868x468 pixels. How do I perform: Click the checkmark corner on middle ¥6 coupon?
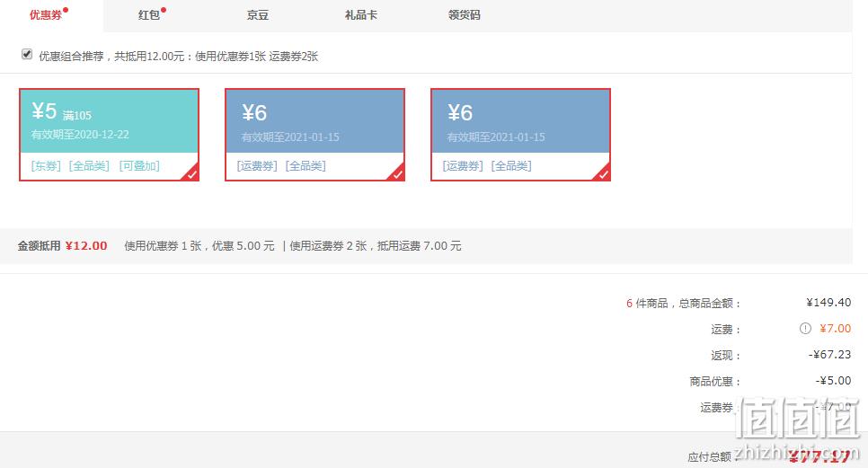pos(397,173)
